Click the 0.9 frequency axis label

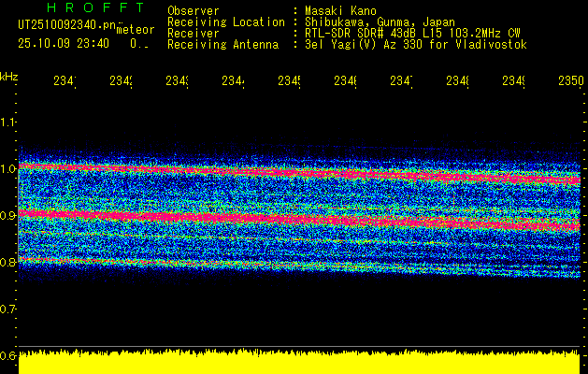(x=7, y=215)
